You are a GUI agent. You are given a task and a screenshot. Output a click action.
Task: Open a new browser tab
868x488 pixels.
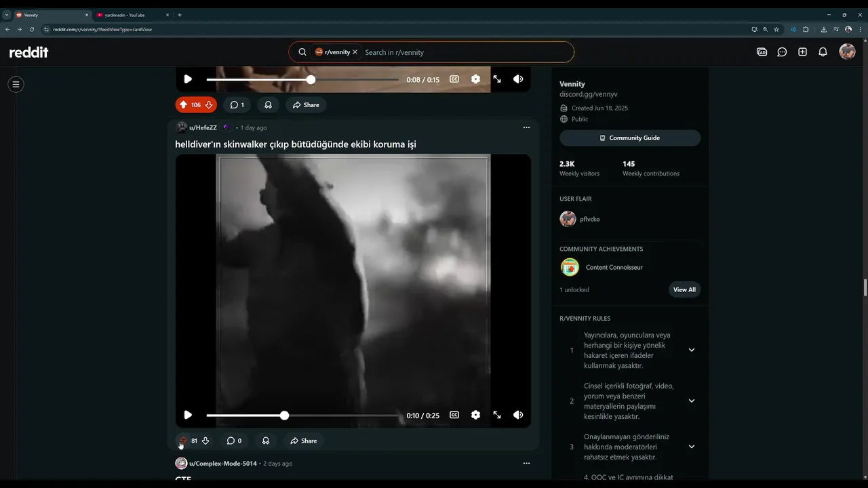(x=180, y=15)
